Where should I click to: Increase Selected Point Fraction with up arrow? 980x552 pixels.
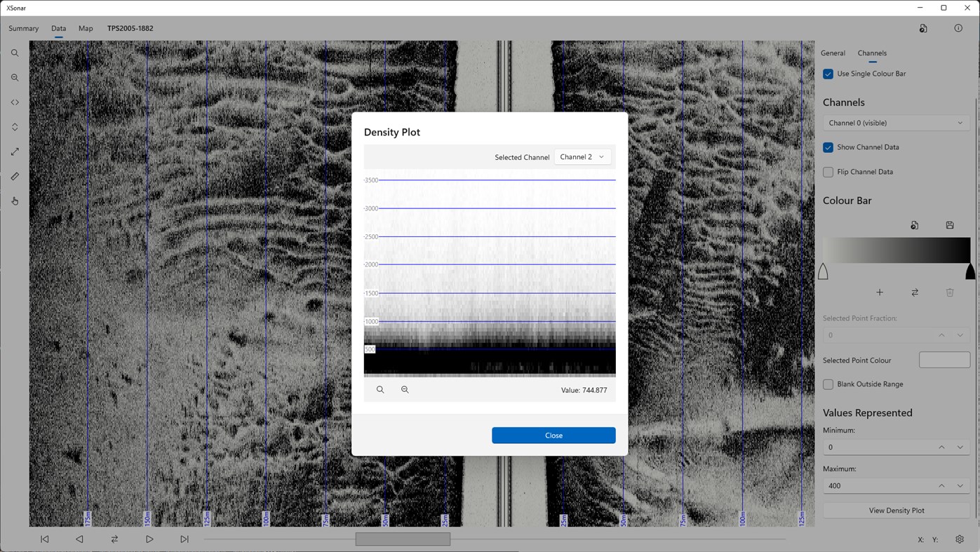(x=941, y=335)
